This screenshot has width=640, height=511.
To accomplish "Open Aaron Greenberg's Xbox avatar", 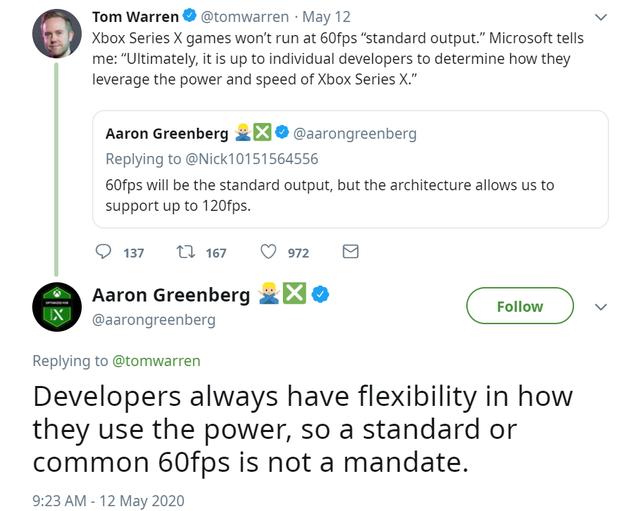I will 57,307.
